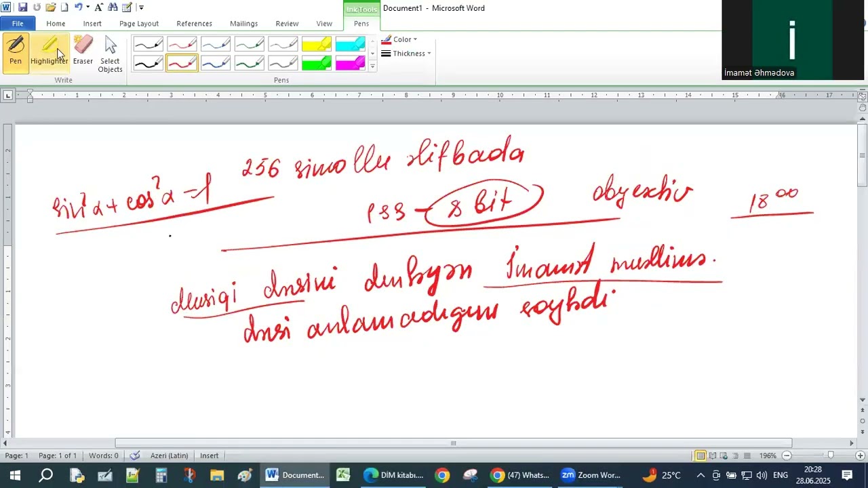Click the Open folder icon in Quick Access

(x=51, y=7)
